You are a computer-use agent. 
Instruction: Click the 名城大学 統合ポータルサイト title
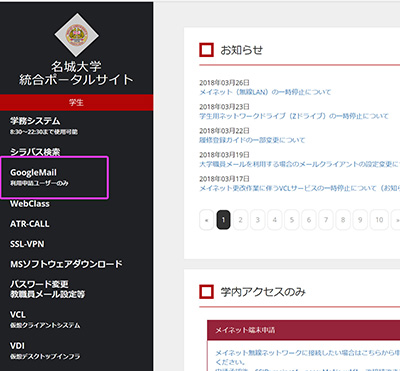click(x=76, y=73)
